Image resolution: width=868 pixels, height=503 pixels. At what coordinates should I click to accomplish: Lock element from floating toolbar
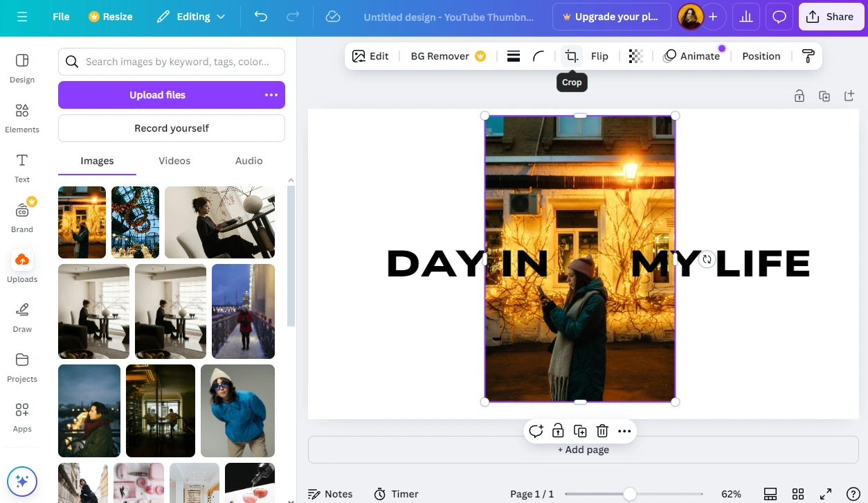[558, 431]
